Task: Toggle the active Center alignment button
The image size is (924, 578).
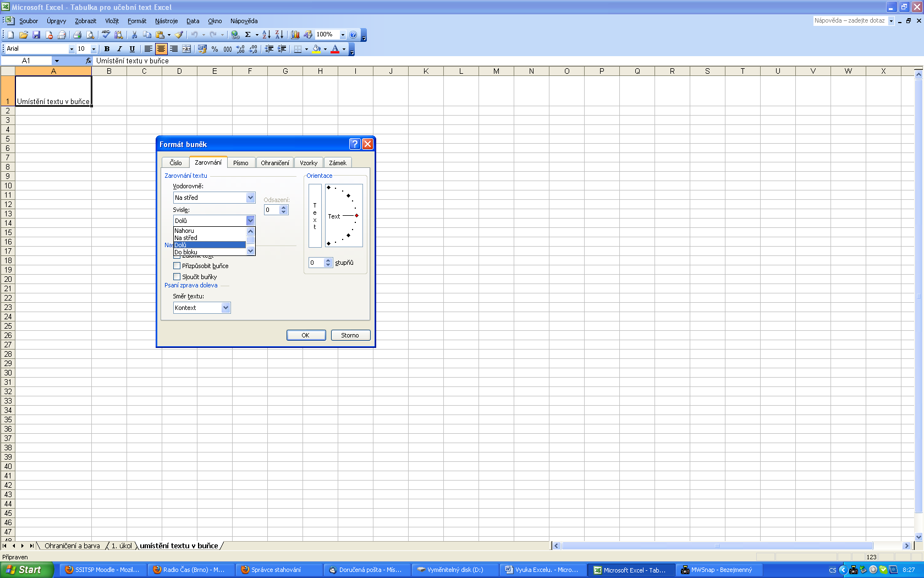Action: point(161,49)
